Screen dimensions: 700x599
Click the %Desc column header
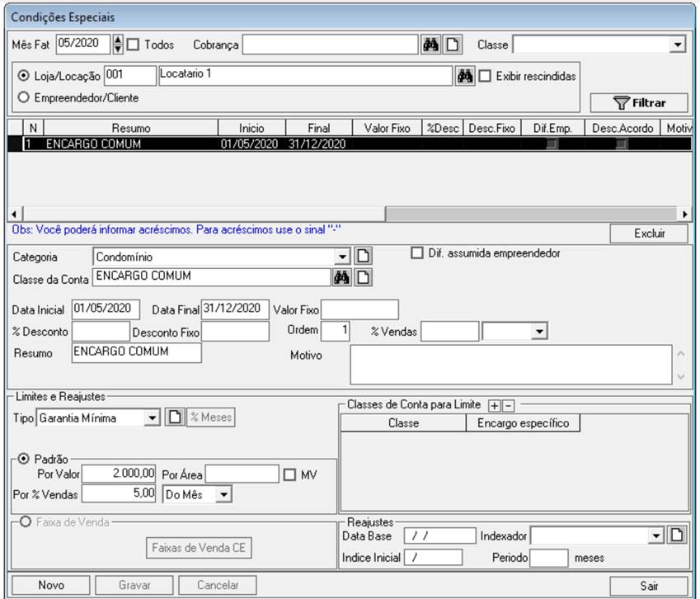pyautogui.click(x=443, y=128)
